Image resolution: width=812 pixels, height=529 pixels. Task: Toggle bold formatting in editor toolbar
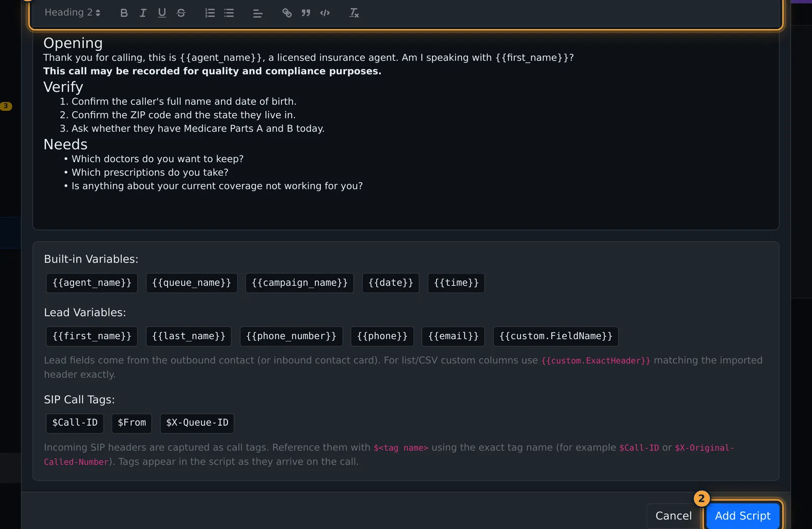(124, 13)
